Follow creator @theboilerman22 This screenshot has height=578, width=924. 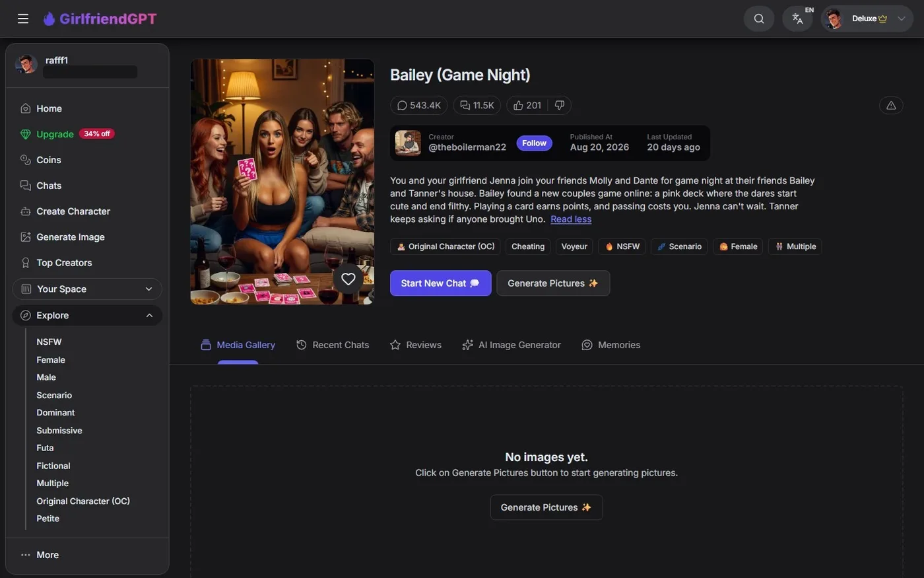(534, 143)
